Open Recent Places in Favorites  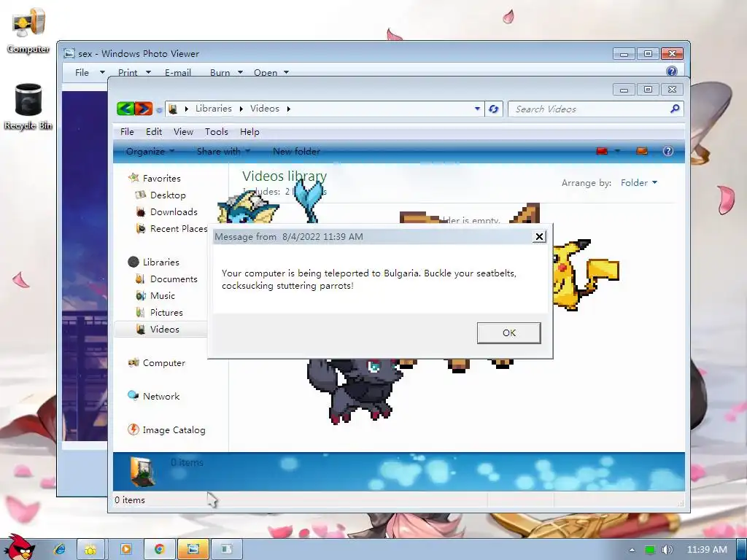pos(171,228)
